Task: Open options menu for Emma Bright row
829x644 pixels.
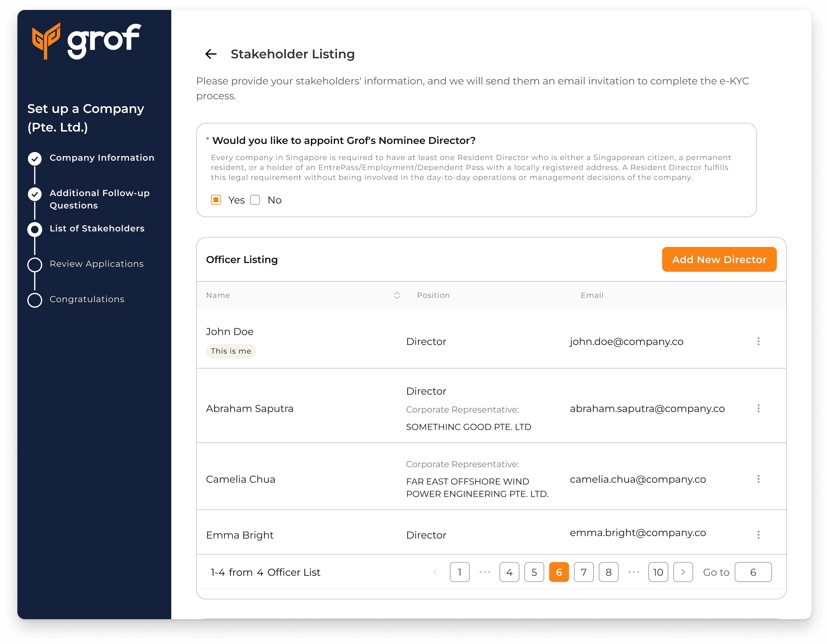Action: (758, 535)
